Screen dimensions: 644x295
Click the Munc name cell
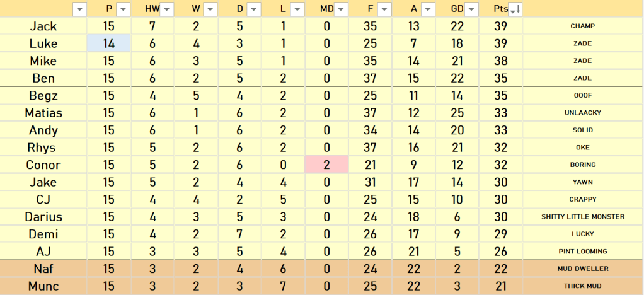coord(43,286)
